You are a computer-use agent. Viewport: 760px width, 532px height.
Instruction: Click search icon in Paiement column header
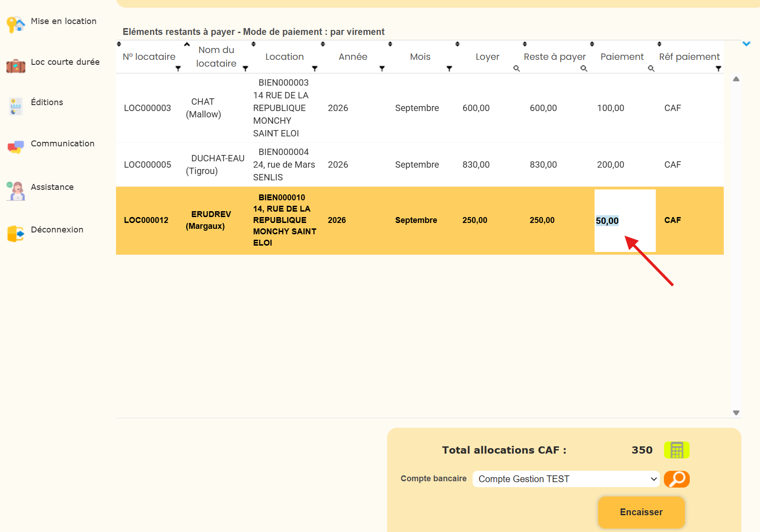(651, 68)
